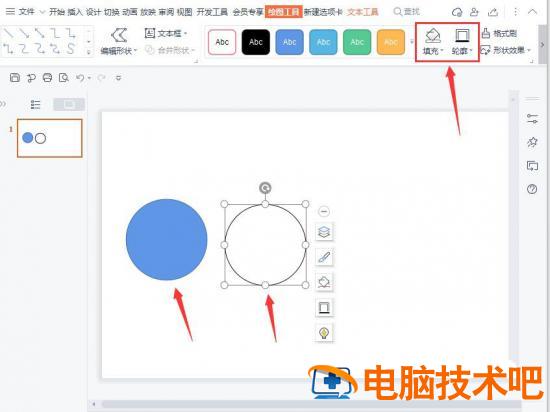Collapse the ribbon with the chevron
Screen dimensions: 550x412
[532, 12]
